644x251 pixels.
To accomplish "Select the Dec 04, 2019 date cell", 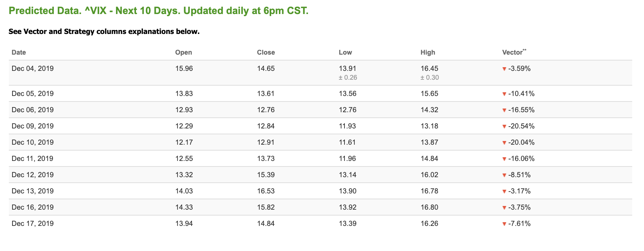I will pos(33,69).
